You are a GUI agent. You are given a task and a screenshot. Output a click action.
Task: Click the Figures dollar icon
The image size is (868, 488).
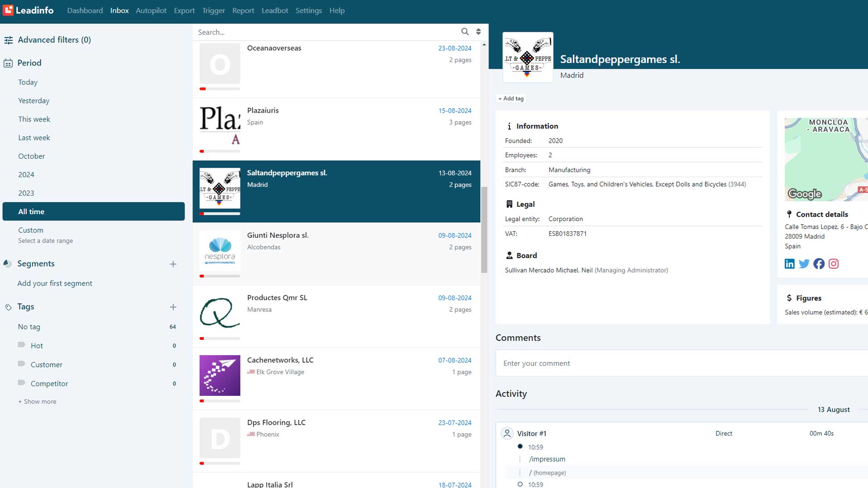point(789,298)
